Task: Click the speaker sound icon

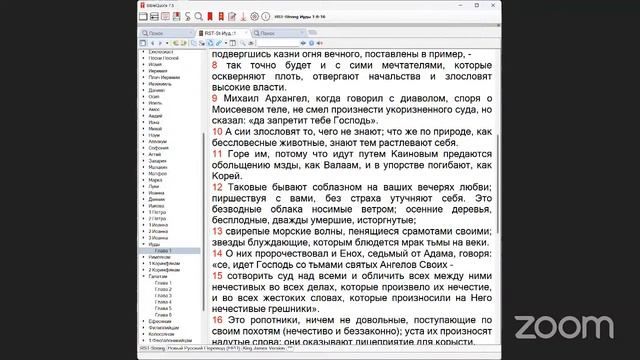Action: (319, 43)
